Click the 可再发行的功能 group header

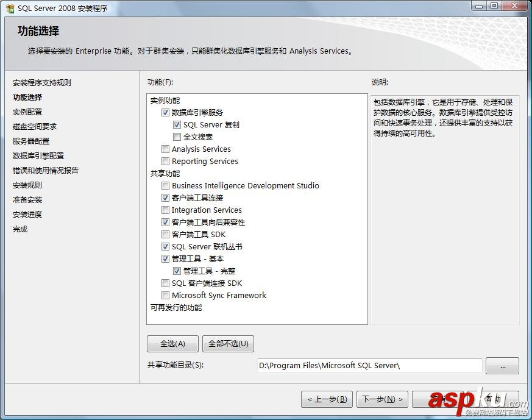coord(176,308)
